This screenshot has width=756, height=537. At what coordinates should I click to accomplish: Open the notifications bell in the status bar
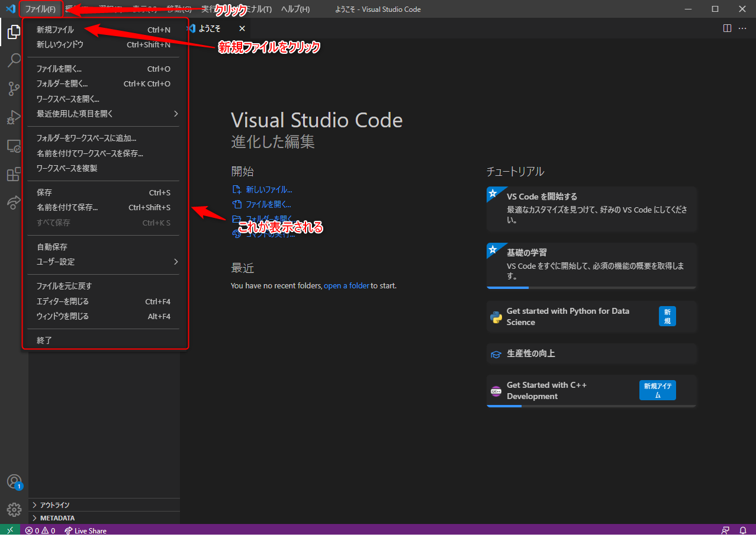[x=743, y=530]
